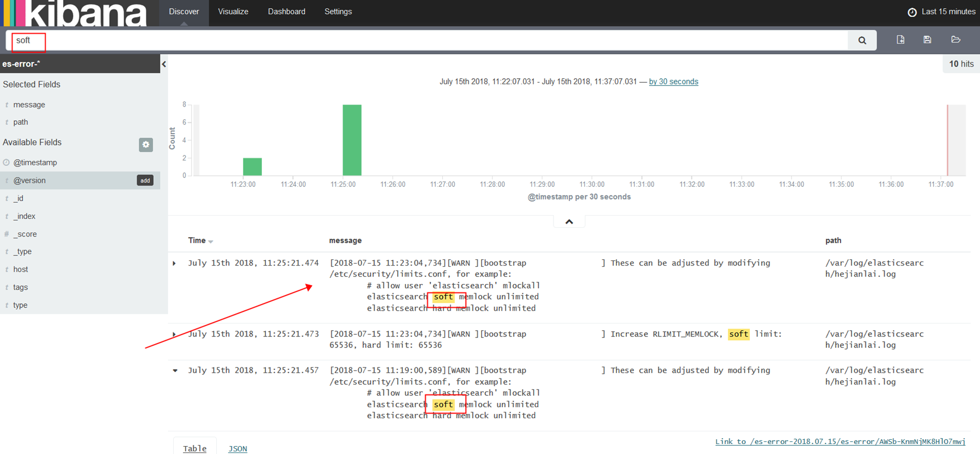Click the clock icon for time range

pos(912,12)
